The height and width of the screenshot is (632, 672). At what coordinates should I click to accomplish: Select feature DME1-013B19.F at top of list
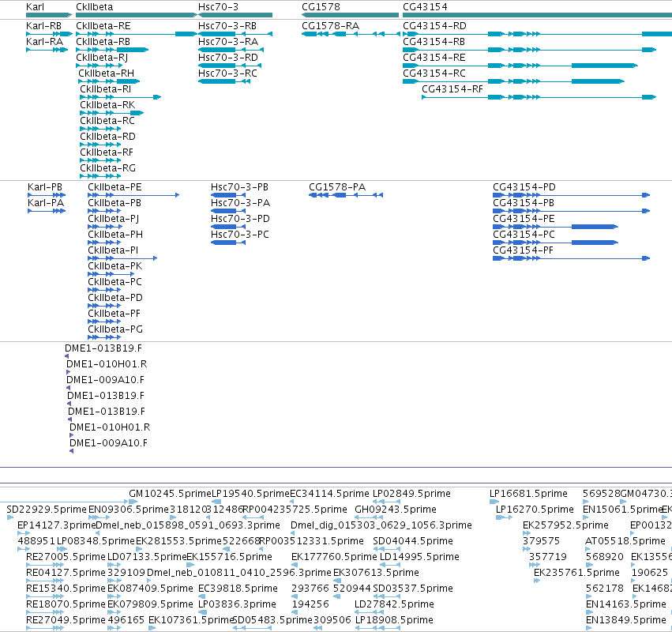(103, 348)
